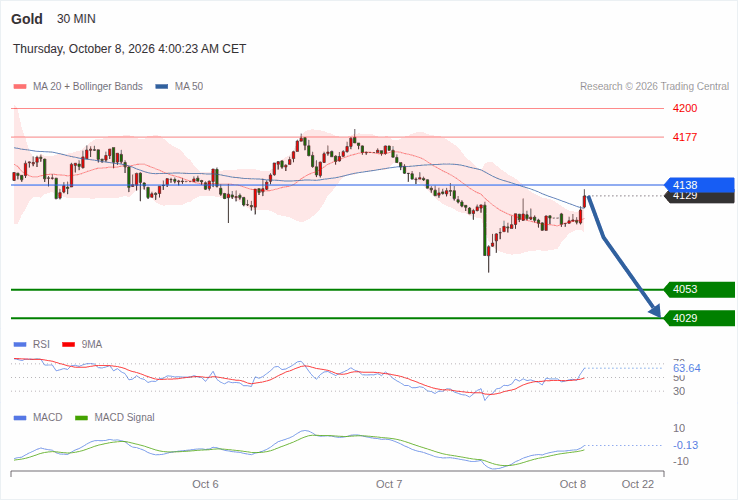Screen dimensions: 738x500
Task: Click the Thursday, October 8, 2026 timestamp
Action: 129,49
